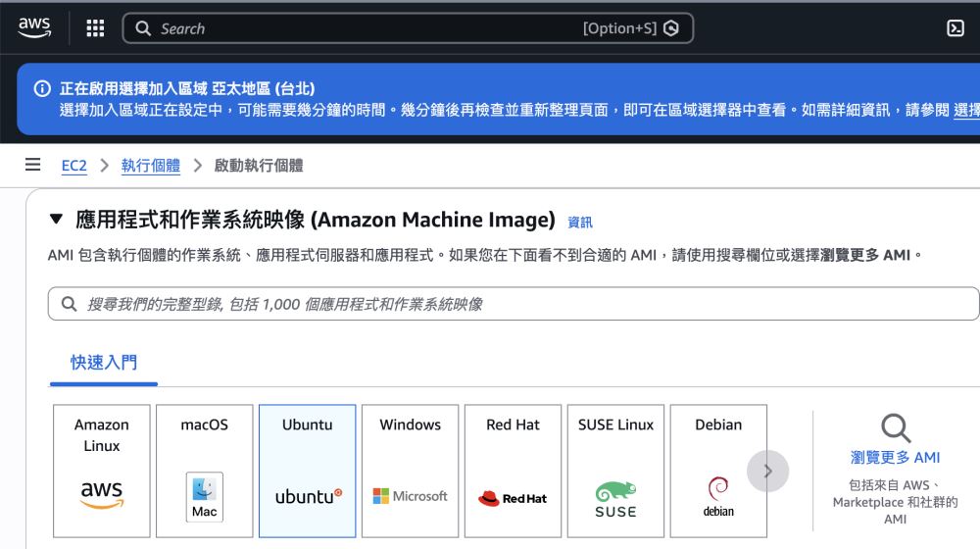980x549 pixels.
Task: Click the AMI catalog search field
Action: pyautogui.click(x=514, y=304)
